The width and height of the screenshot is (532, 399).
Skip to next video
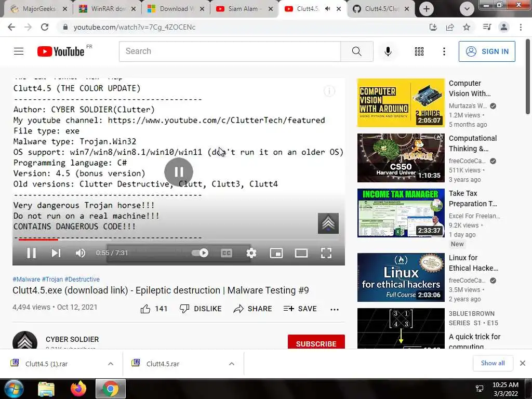click(56, 253)
